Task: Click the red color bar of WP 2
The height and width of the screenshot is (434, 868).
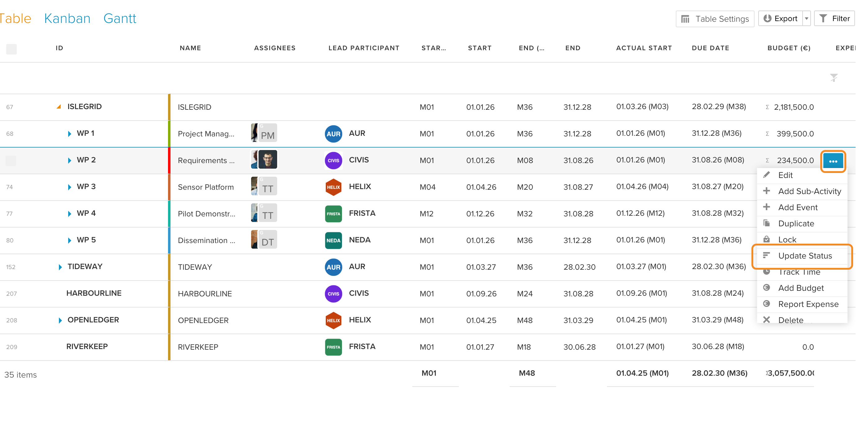Action: [169, 160]
